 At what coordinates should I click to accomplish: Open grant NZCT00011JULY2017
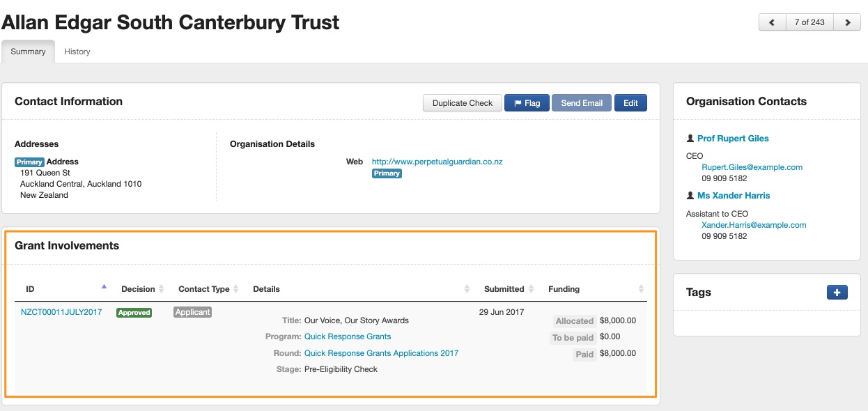[61, 312]
